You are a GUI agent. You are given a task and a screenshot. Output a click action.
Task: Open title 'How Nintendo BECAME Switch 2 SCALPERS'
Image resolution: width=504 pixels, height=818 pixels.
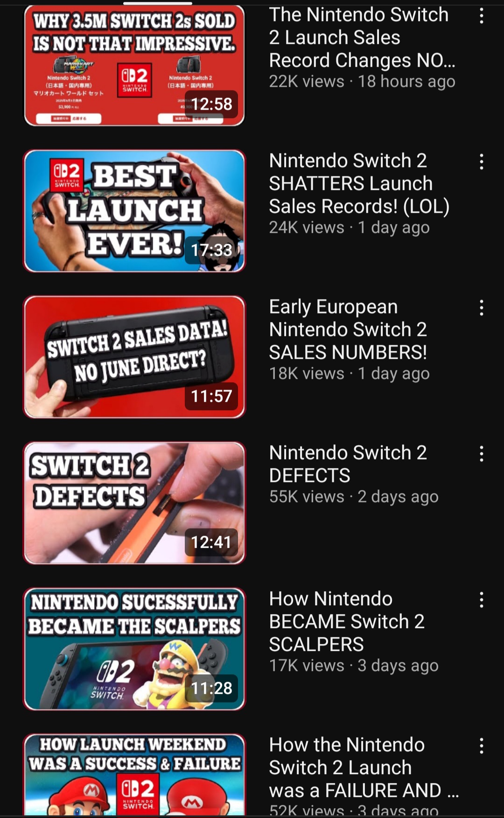[347, 622]
